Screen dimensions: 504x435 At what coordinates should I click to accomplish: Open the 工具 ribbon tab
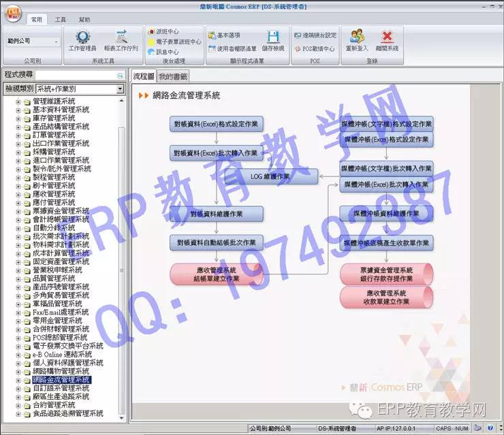tap(61, 20)
